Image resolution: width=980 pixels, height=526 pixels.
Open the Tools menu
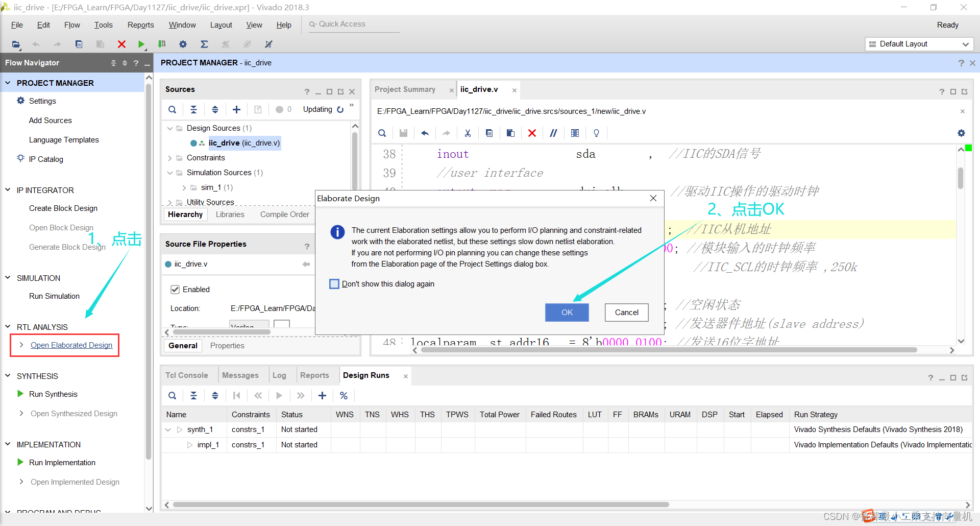pyautogui.click(x=103, y=25)
